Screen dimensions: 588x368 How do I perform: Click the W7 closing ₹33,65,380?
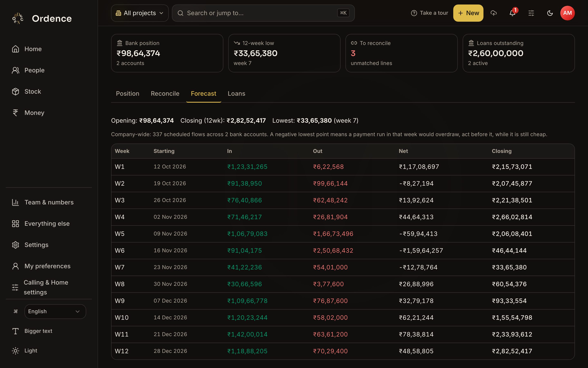509,267
